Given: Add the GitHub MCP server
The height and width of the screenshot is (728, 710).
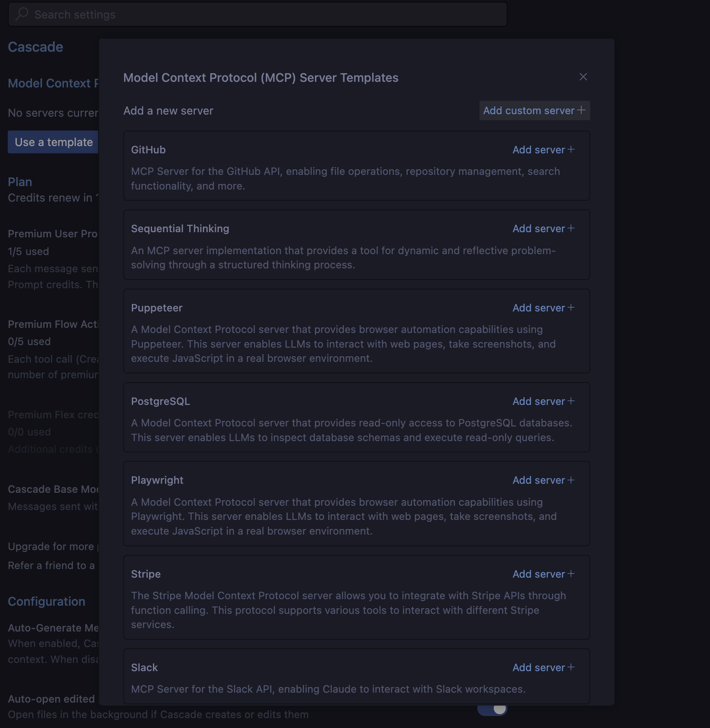Looking at the screenshot, I should pyautogui.click(x=543, y=150).
